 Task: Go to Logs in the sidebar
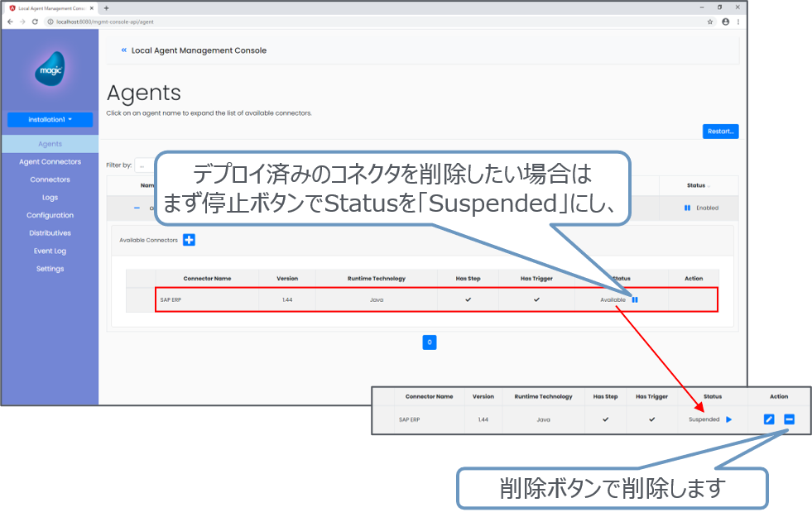click(50, 198)
